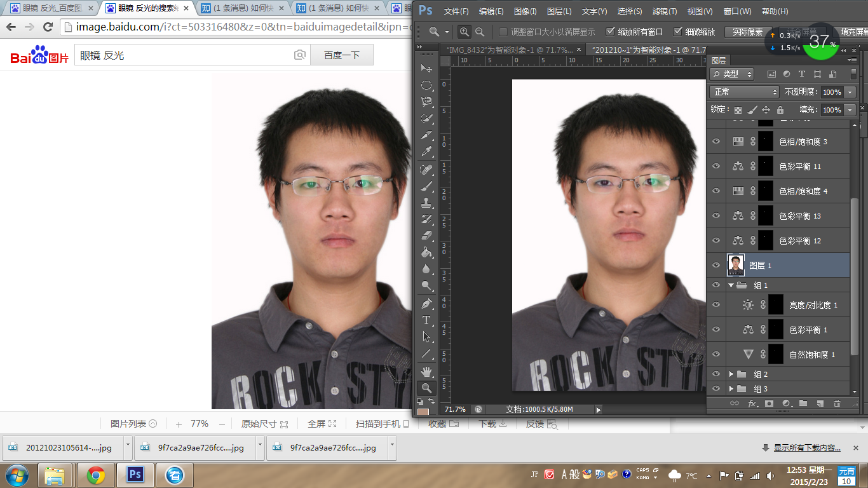Expand the 组 3 group
The height and width of the screenshot is (488, 868).
tap(731, 389)
